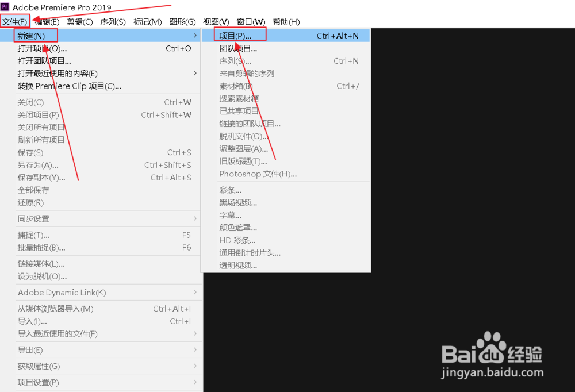Click 设为脱机(O)... menu entry
The image size is (575, 392).
101,276
